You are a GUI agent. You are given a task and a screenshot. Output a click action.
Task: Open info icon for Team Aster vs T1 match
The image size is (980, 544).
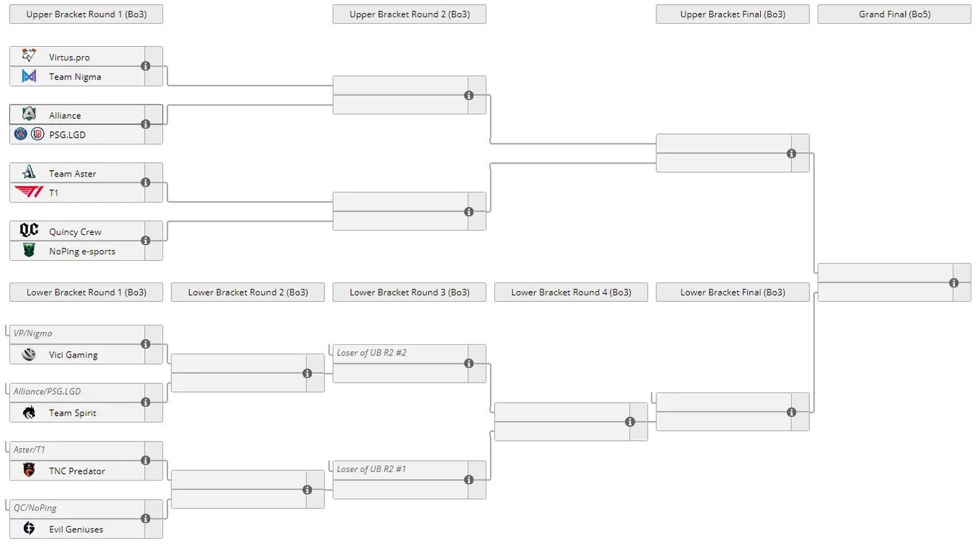coord(146,182)
